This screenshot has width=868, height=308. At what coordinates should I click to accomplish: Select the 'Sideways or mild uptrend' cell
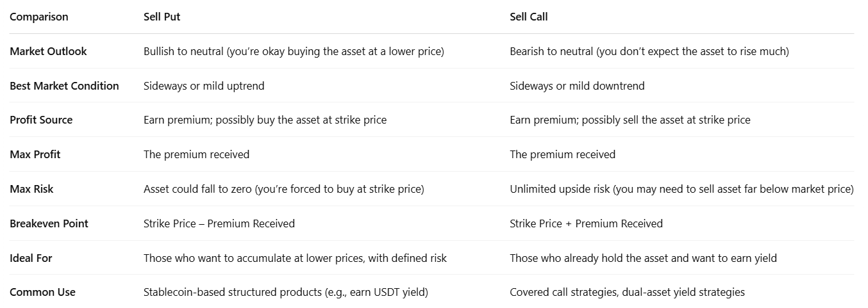coord(204,86)
